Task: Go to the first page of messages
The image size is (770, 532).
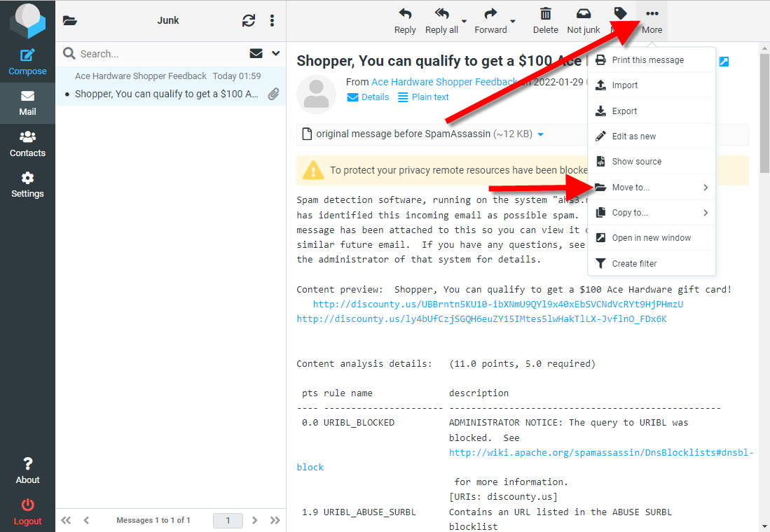Action: point(66,520)
